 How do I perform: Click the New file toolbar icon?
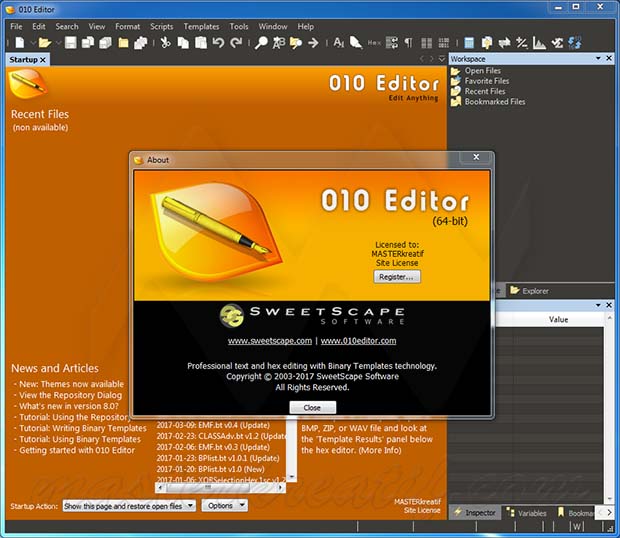pos(20,42)
